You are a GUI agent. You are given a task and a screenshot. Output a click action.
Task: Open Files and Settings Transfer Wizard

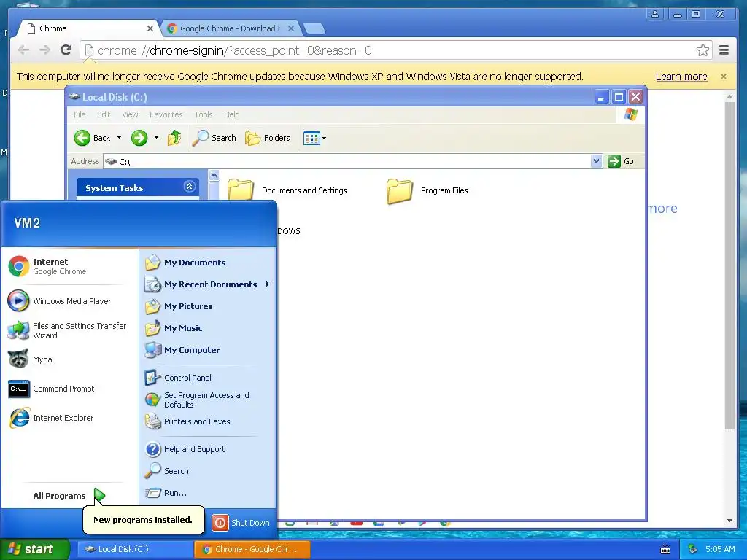(67, 330)
